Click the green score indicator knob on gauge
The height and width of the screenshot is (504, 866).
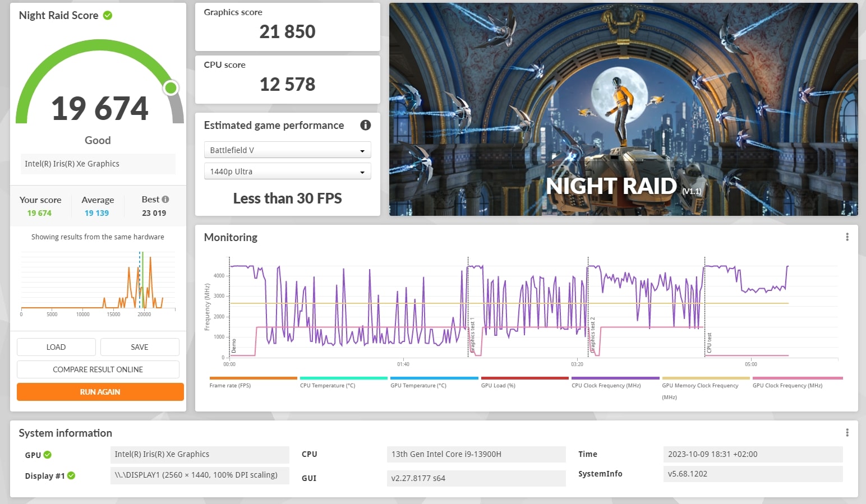coord(171,88)
